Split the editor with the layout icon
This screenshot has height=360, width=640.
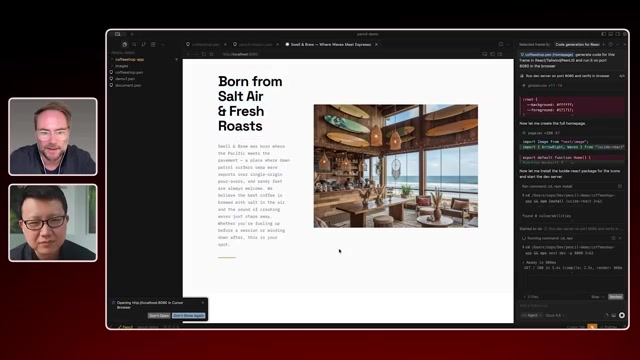[501, 44]
